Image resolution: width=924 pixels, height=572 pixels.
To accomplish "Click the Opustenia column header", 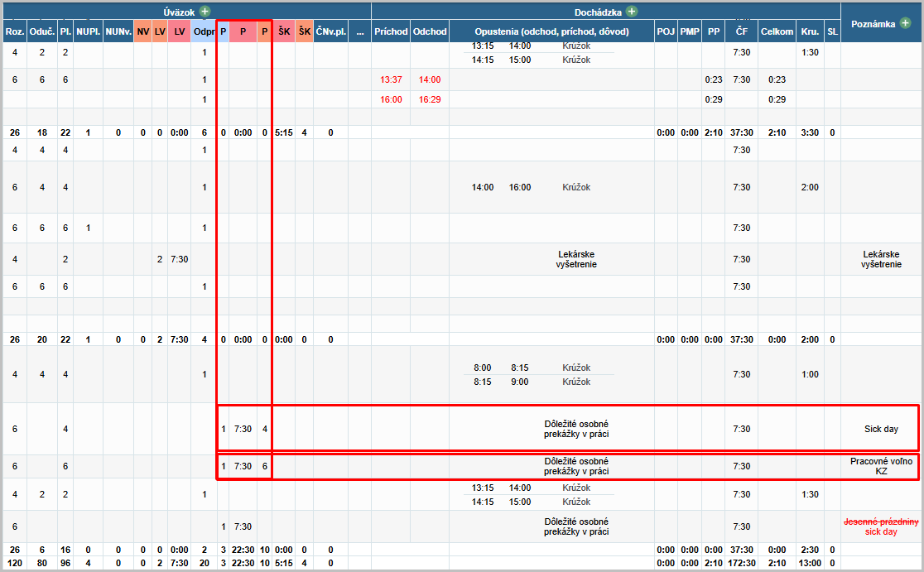I will coord(551,31).
